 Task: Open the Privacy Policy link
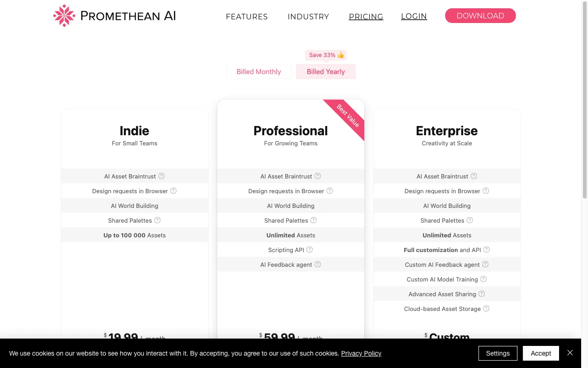click(361, 353)
